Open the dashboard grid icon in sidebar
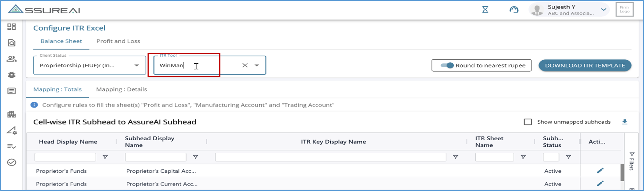Viewport: 644px width, 191px height. click(x=12, y=27)
